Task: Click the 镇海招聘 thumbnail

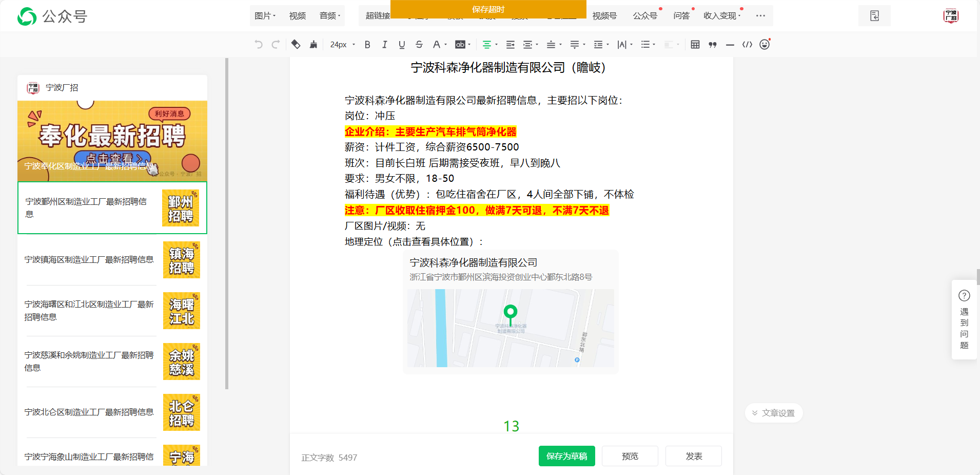Action: [x=182, y=260]
